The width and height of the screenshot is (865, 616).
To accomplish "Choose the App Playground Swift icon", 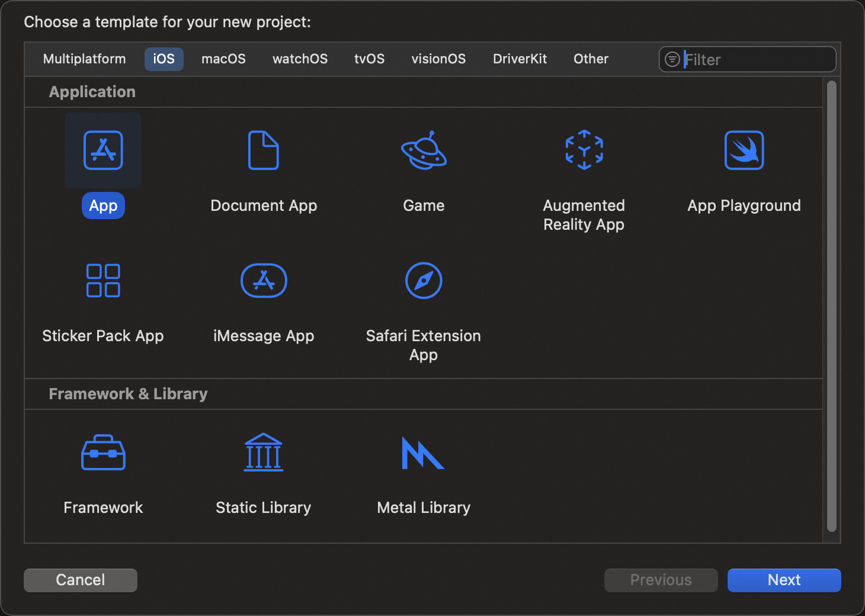I will coord(744,150).
